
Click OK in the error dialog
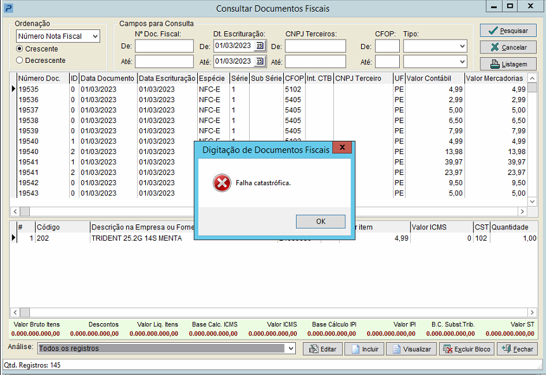321,221
